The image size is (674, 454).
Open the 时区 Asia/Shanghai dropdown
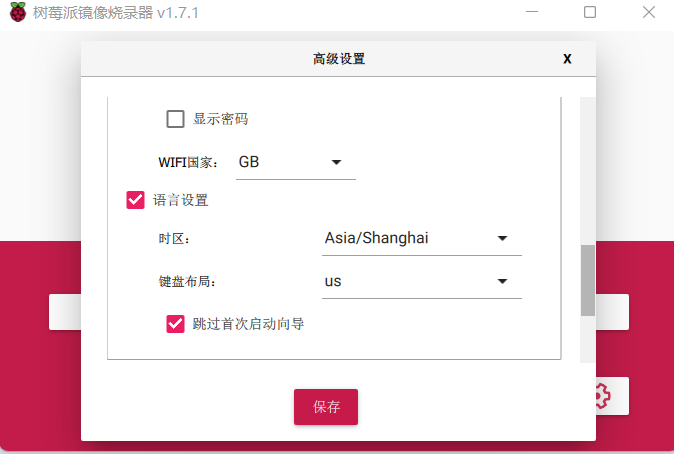pos(422,238)
